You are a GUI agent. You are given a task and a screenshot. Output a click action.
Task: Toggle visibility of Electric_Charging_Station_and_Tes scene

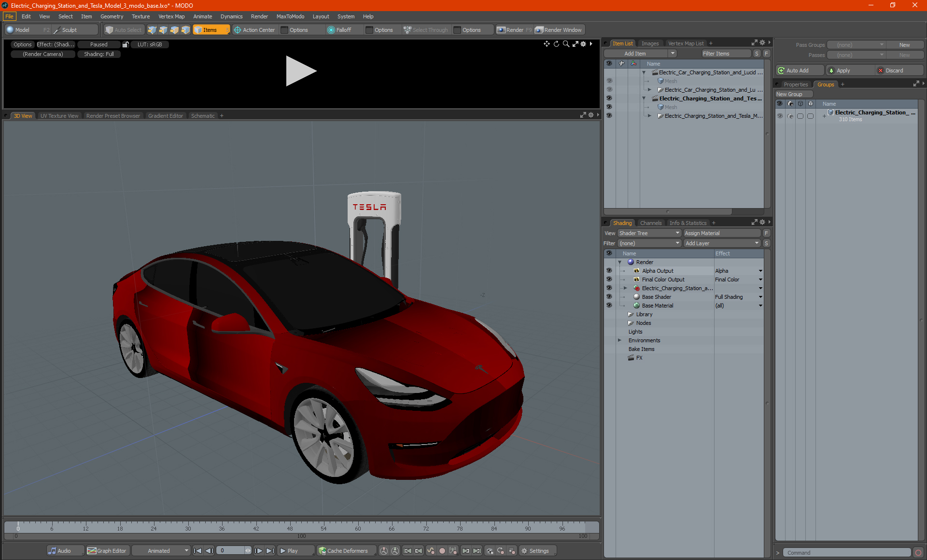609,98
